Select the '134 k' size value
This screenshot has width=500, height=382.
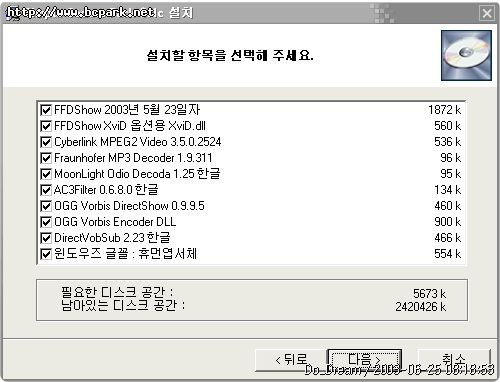click(448, 190)
